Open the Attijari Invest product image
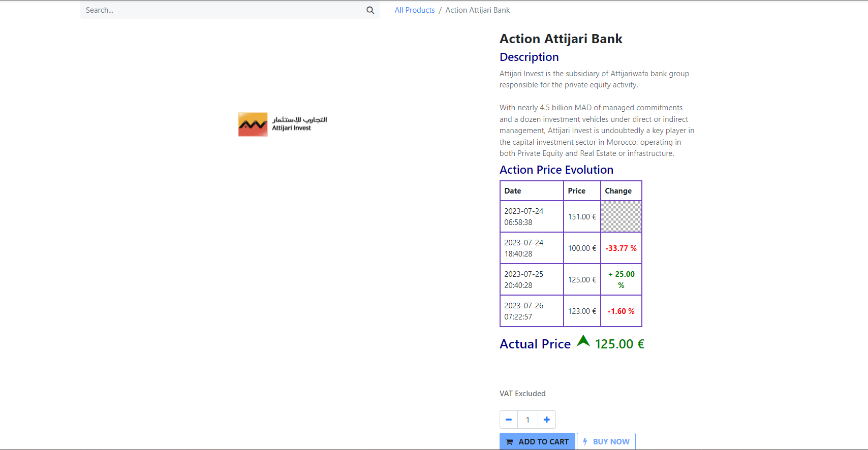The width and height of the screenshot is (868, 450). (x=283, y=124)
